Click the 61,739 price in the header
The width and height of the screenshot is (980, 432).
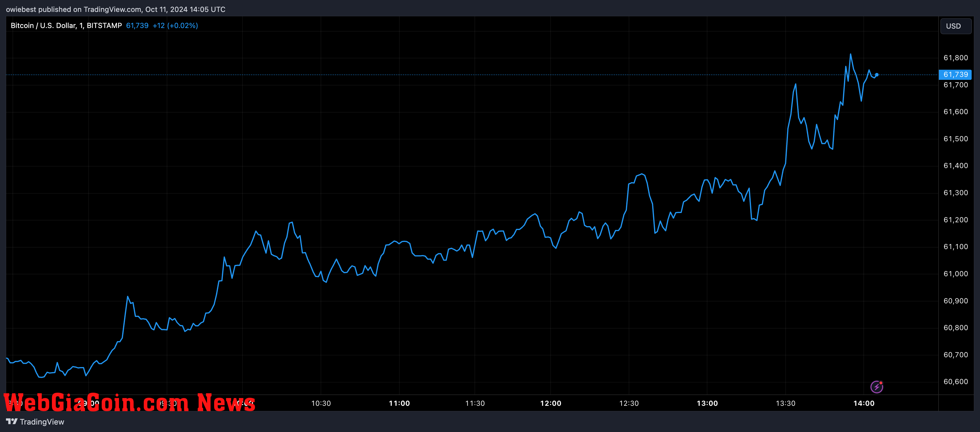point(137,25)
